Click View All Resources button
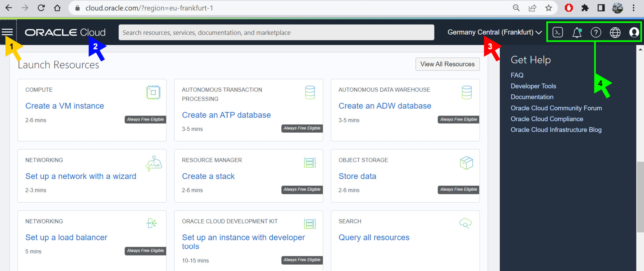644x271 pixels. pyautogui.click(x=447, y=64)
